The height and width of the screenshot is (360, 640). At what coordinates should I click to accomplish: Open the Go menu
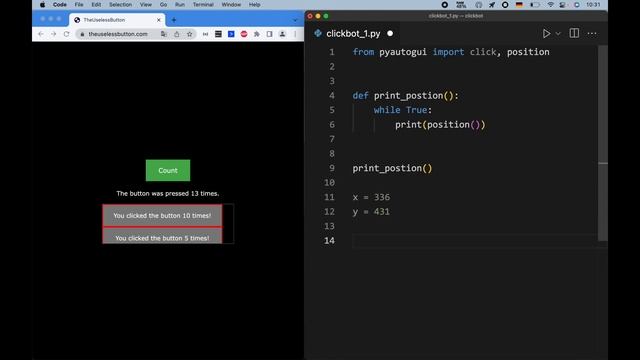click(163, 4)
